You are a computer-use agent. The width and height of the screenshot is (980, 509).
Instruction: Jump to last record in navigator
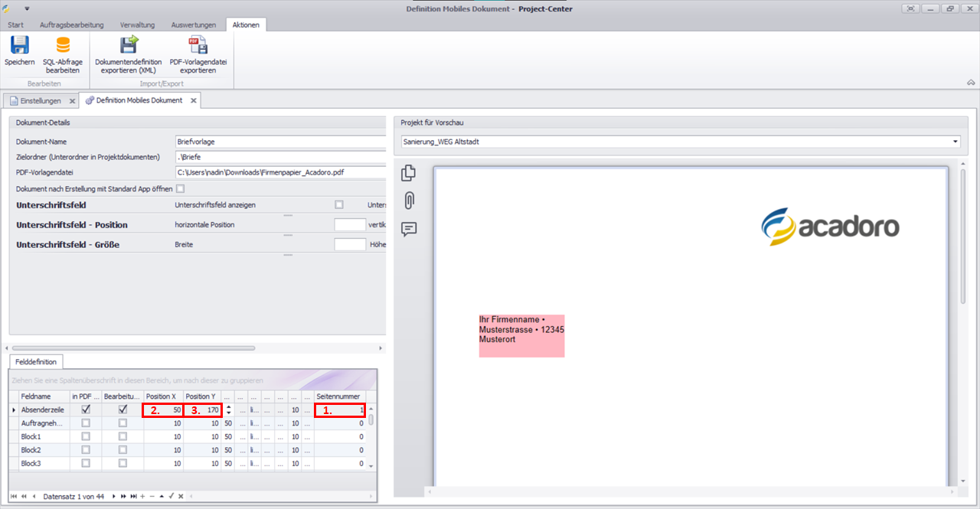(133, 497)
